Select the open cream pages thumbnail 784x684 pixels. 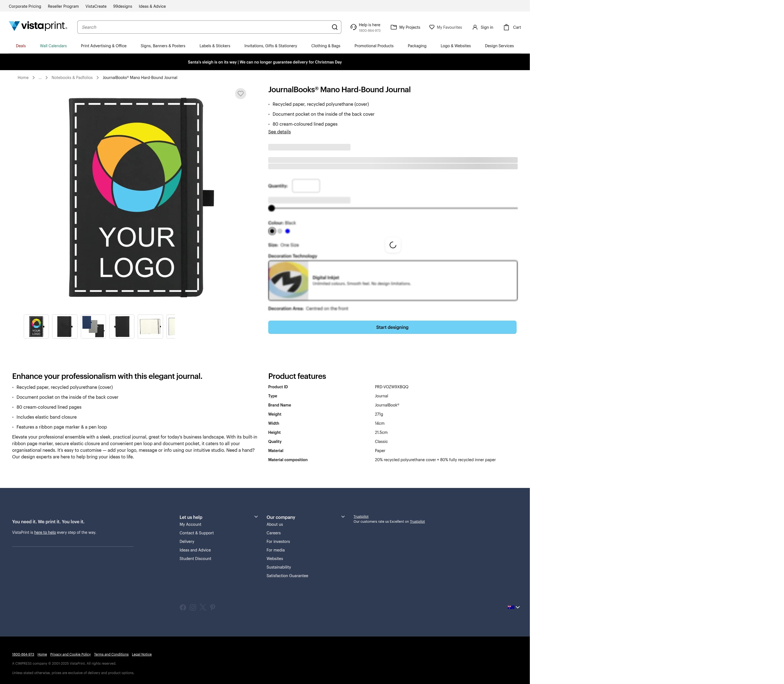pos(150,326)
